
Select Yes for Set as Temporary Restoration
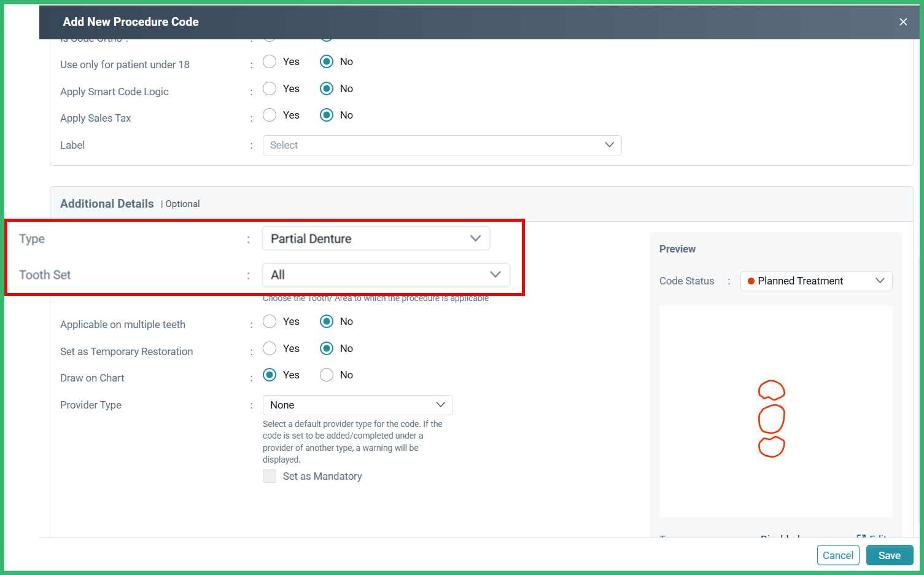[270, 348]
